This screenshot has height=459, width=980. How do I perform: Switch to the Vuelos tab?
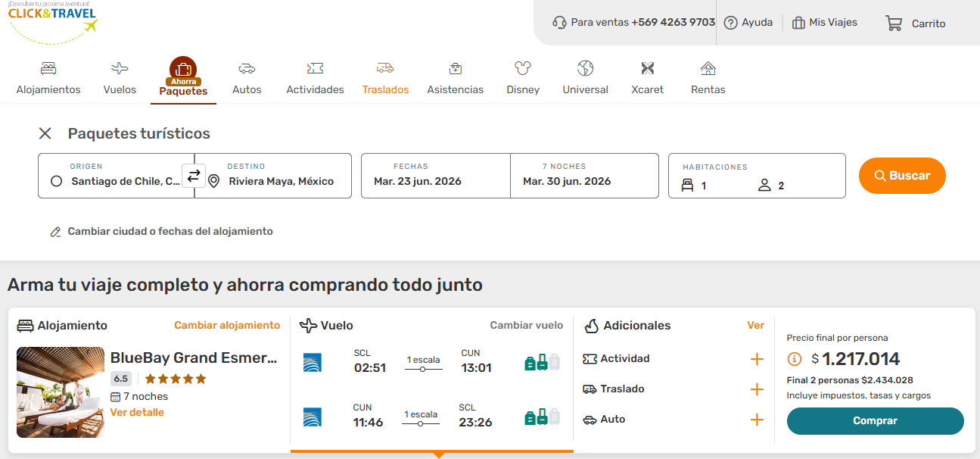tap(120, 77)
